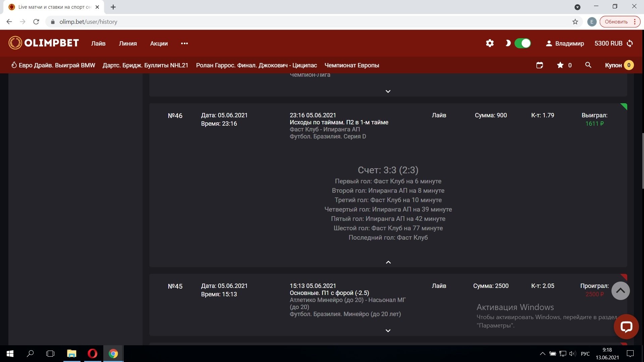
Task: Open the settings gear icon
Action: coord(490,43)
